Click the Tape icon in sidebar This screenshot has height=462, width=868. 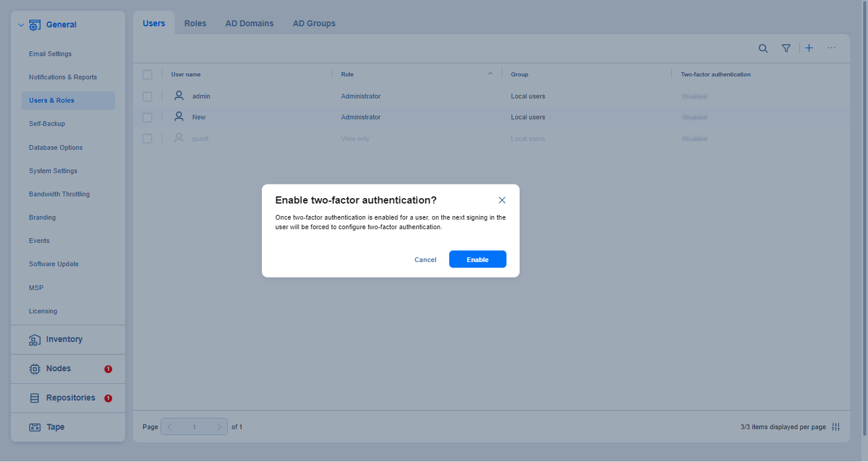coord(35,427)
